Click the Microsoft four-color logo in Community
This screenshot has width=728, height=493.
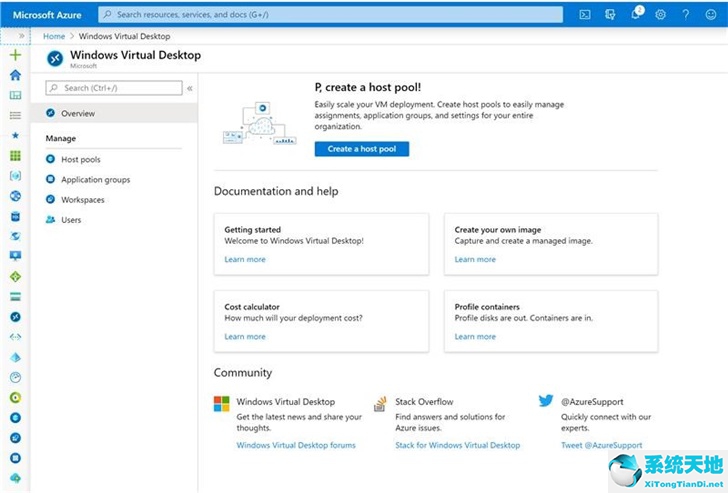221,404
